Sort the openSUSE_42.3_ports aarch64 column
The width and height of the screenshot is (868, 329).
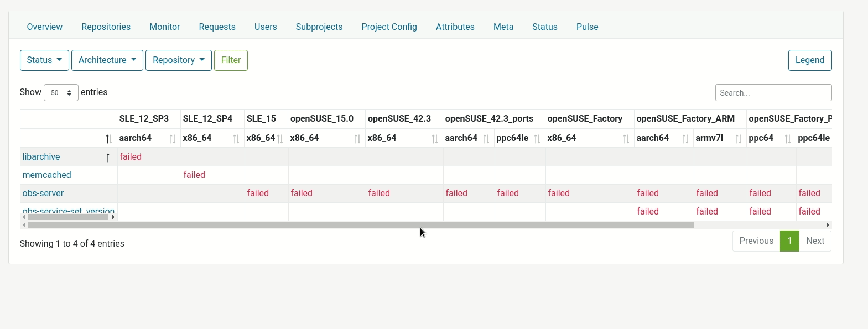pos(486,139)
